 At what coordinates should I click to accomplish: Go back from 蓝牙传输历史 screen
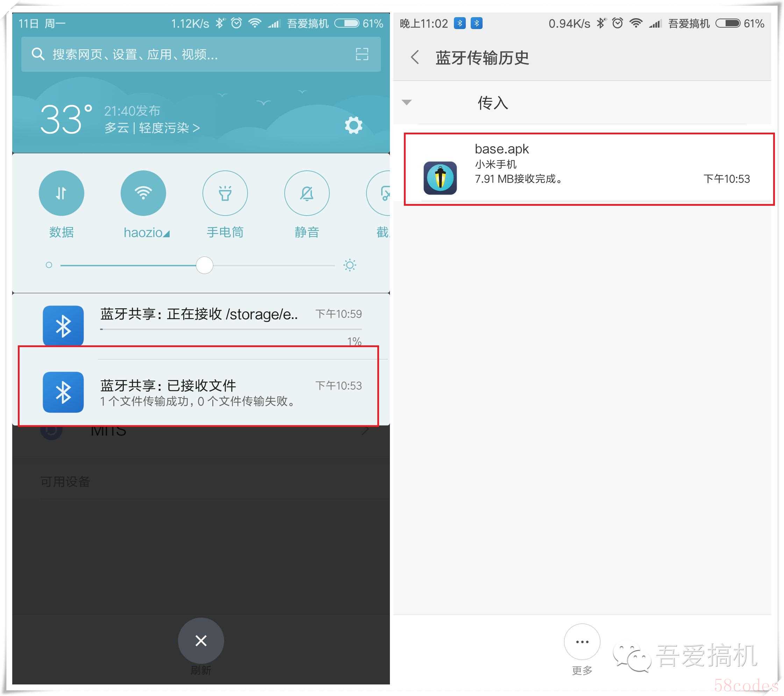click(415, 58)
